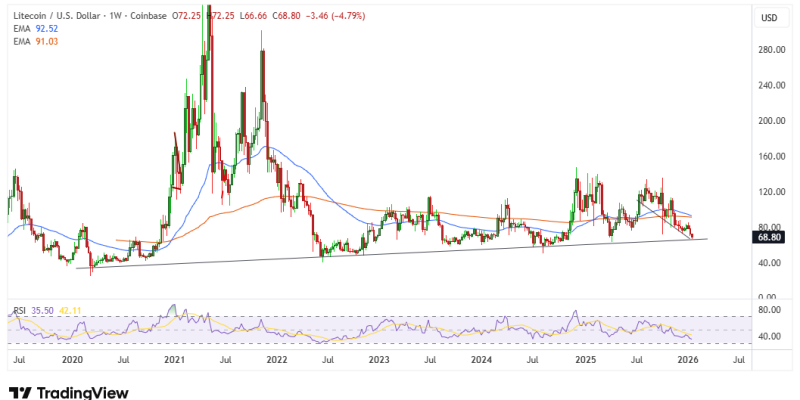Click the 2026 label on time axis
This screenshot has width=800, height=400.
pos(687,357)
